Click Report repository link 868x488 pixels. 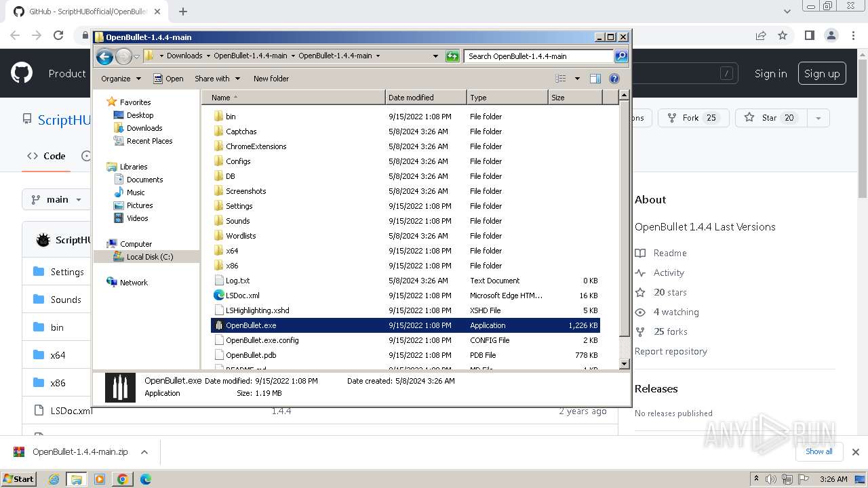671,351
